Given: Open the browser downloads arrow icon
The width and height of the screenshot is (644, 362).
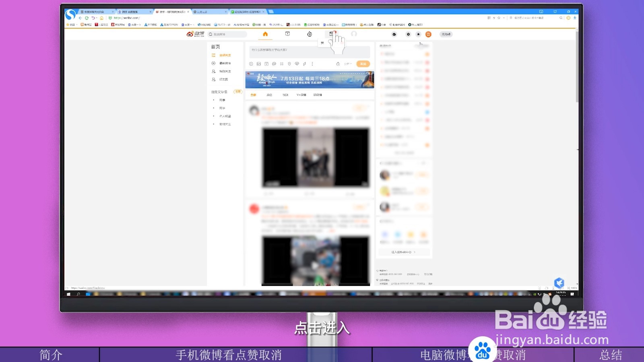Looking at the screenshot, I should coord(575,18).
